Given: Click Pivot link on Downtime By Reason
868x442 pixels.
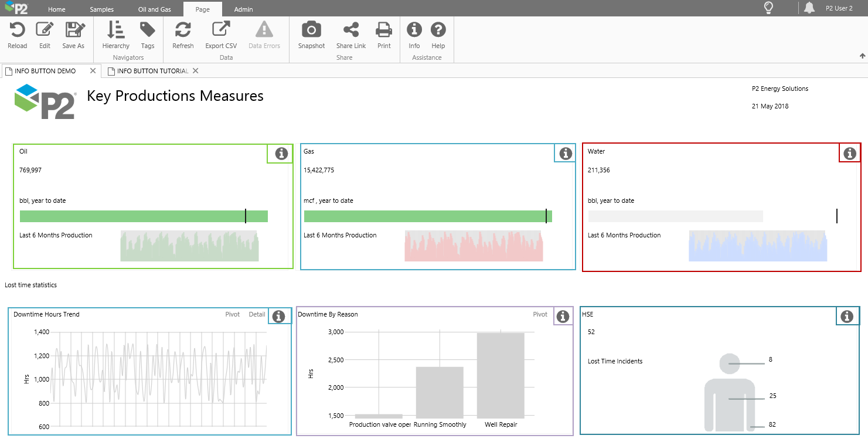Looking at the screenshot, I should pos(540,314).
